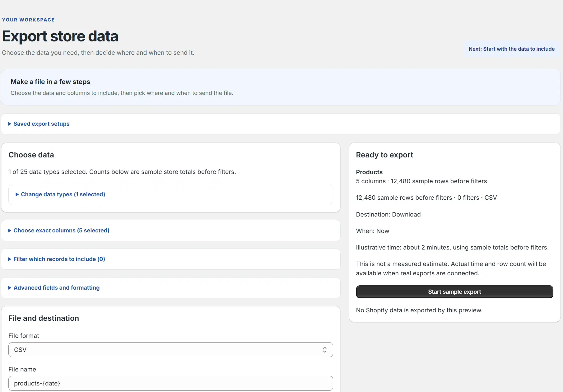Click the File name label
Viewport: 563px width, 392px height.
click(22, 369)
